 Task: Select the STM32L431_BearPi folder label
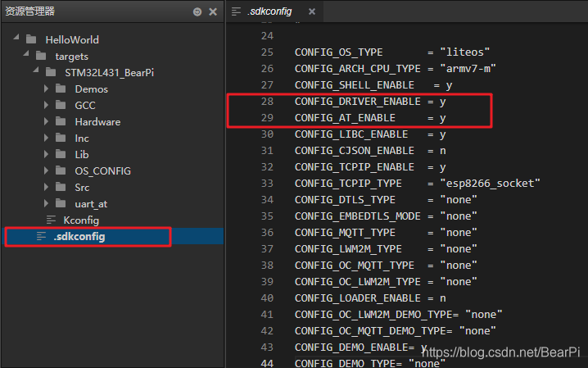pos(109,73)
